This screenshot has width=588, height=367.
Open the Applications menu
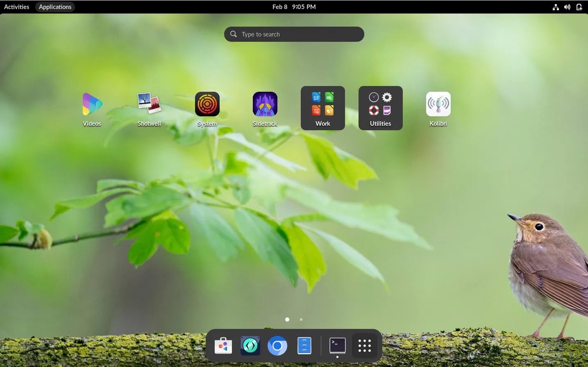(55, 7)
